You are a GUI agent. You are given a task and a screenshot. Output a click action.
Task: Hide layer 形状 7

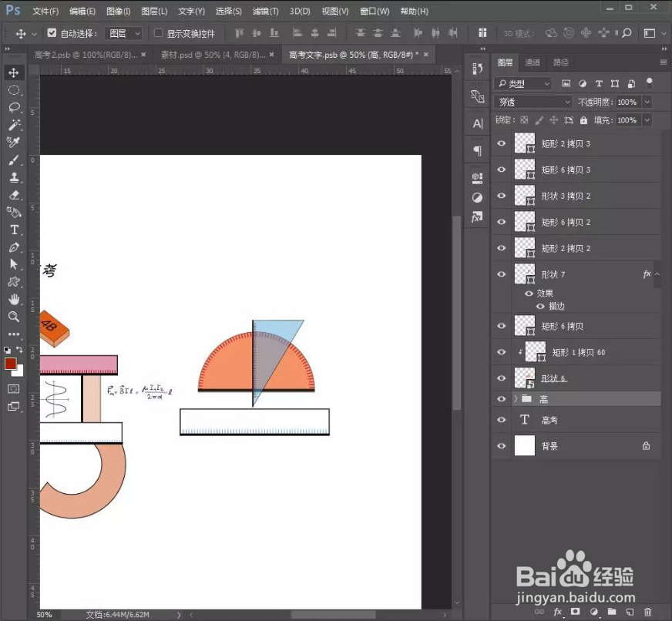(x=502, y=274)
